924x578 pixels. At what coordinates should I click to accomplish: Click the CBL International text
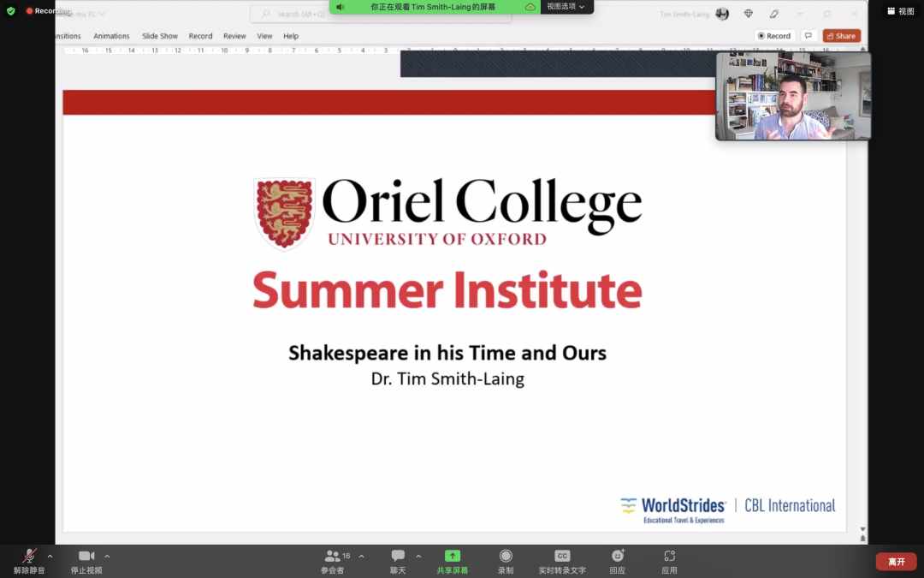790,505
